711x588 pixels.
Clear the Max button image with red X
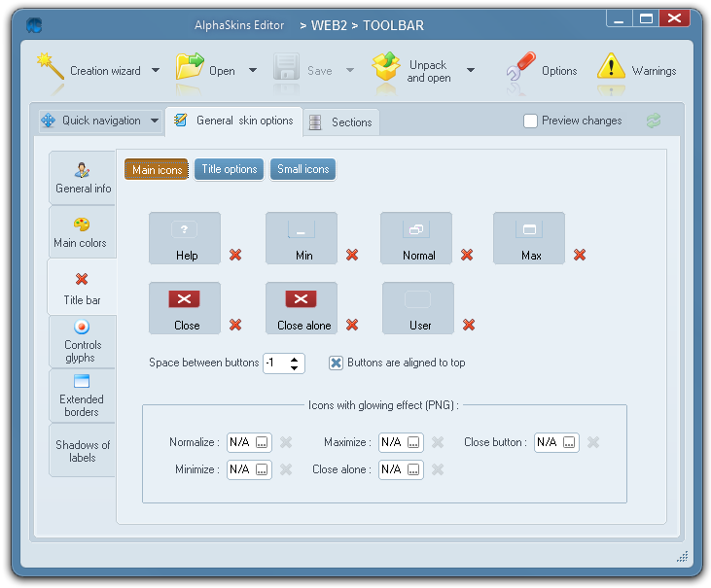580,255
